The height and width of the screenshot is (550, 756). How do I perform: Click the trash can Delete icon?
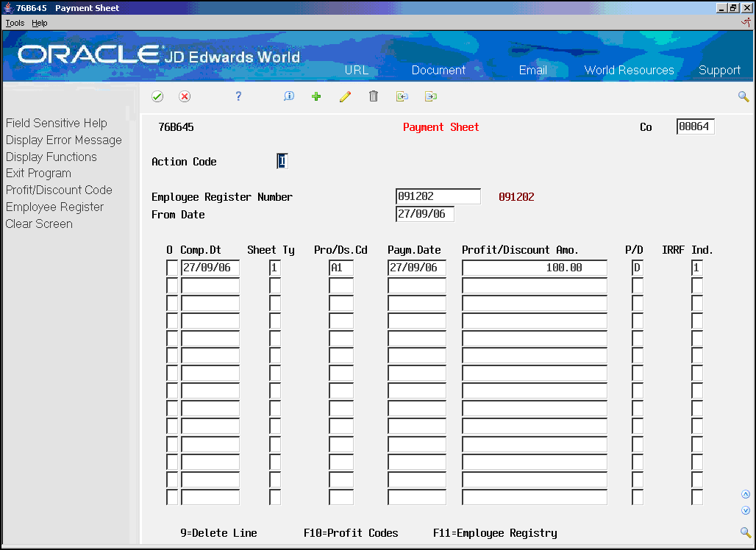pos(373,96)
